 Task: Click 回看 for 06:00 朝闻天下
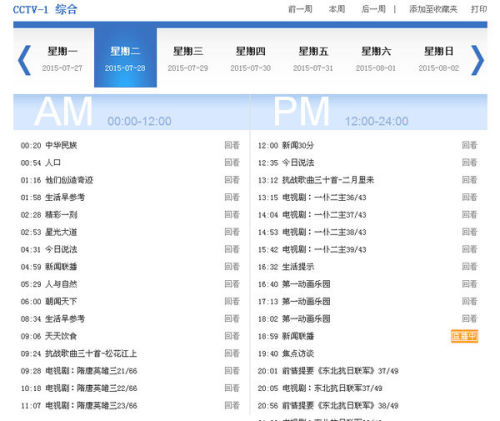coord(232,301)
